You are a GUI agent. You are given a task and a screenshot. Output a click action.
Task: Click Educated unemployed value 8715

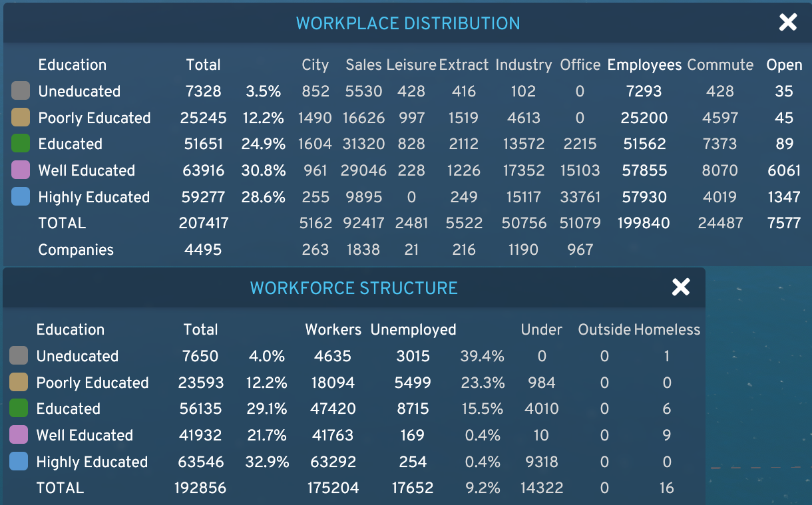tap(413, 409)
